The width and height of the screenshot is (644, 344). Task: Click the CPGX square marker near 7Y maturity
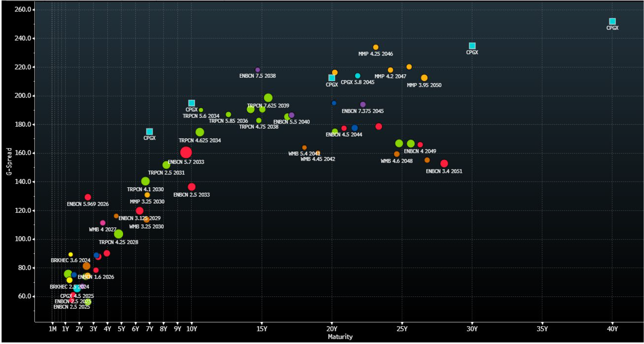(x=150, y=131)
